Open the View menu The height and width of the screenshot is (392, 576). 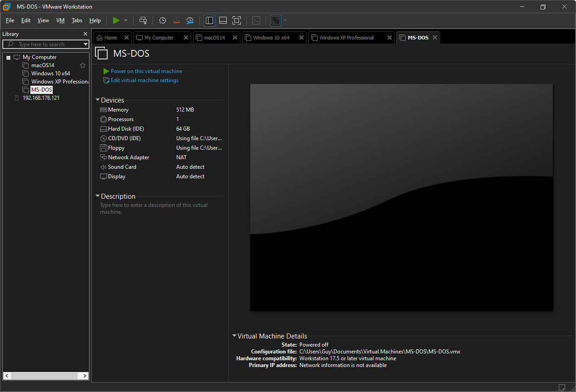click(x=43, y=20)
